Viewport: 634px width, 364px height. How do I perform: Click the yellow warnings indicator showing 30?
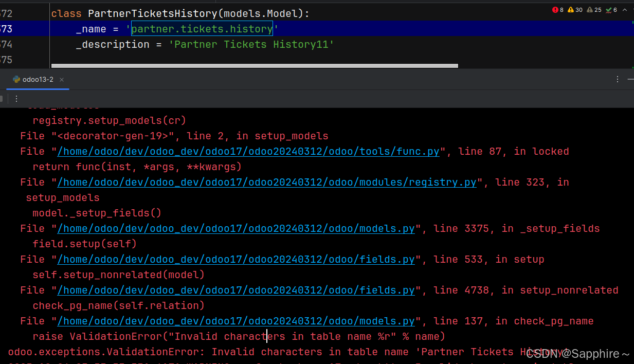[575, 10]
